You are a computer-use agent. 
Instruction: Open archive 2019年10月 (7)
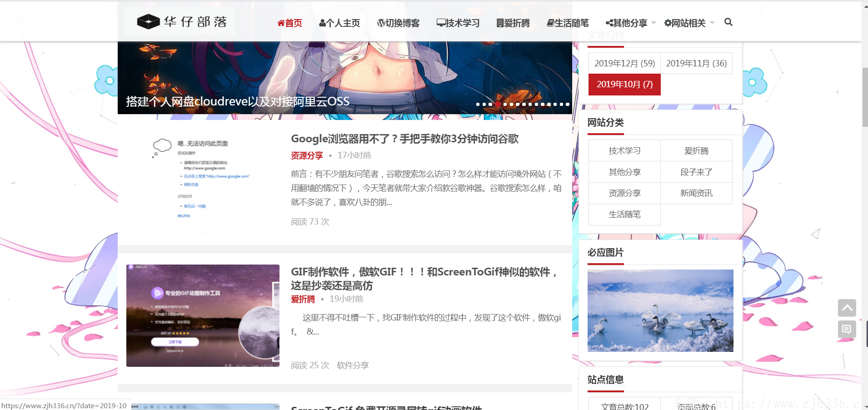tap(624, 85)
